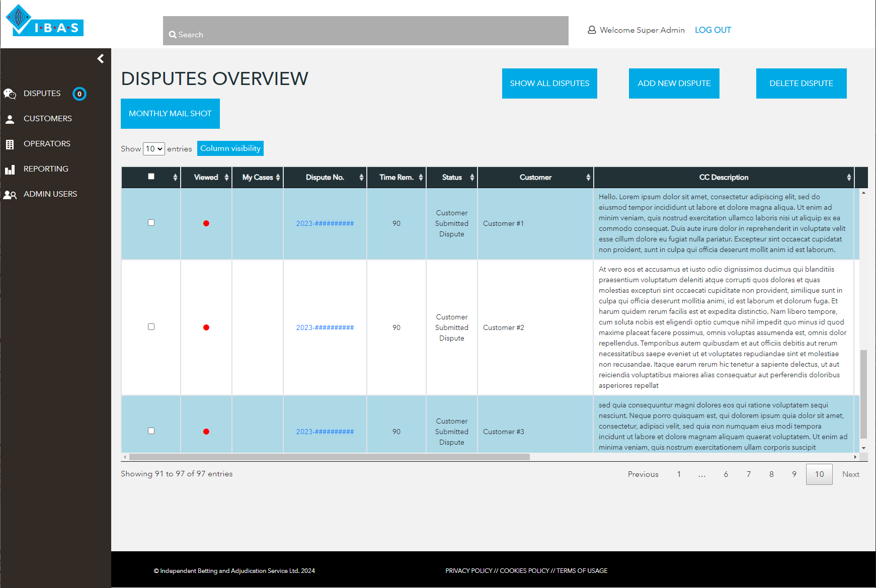876x588 pixels.
Task: Click the Admin Users icon in sidebar
Action: [x=10, y=195]
